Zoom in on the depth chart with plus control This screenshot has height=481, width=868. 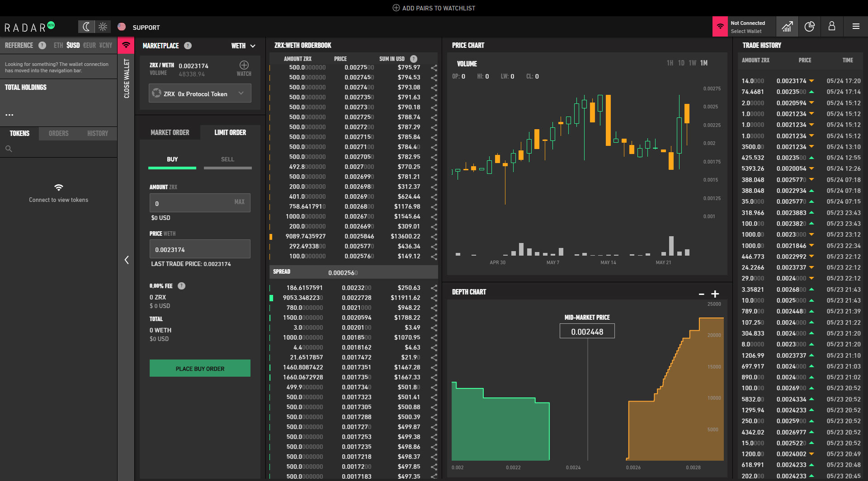click(x=715, y=294)
